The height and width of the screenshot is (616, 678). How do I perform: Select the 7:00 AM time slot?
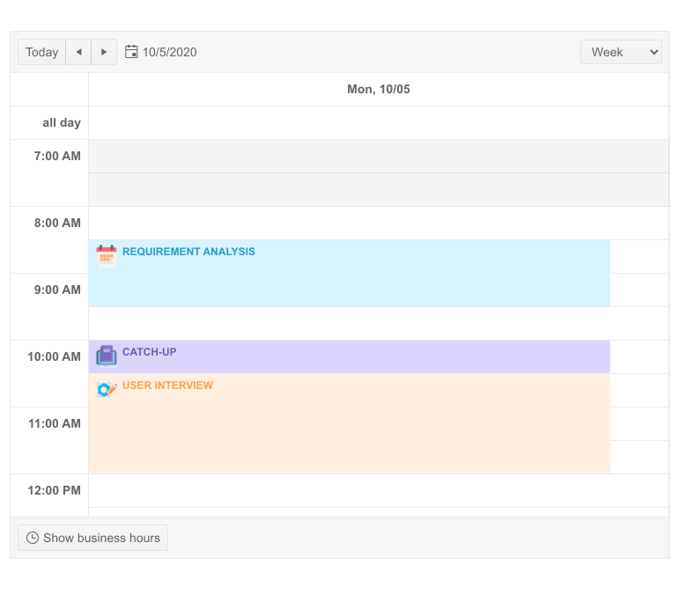(x=379, y=156)
